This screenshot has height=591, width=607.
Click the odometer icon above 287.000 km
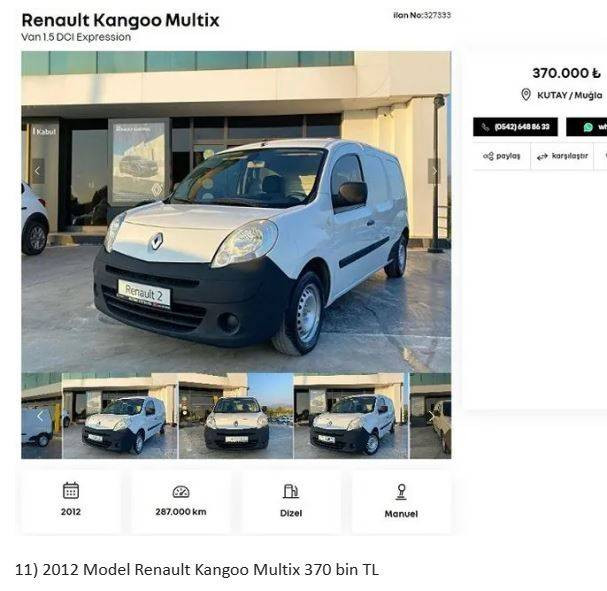[x=181, y=492]
